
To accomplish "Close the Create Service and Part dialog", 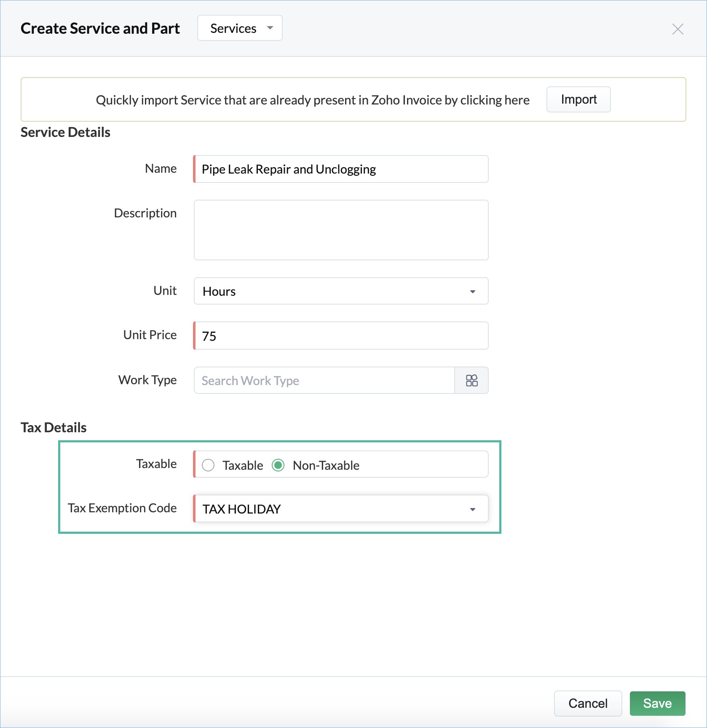I will coord(678,29).
